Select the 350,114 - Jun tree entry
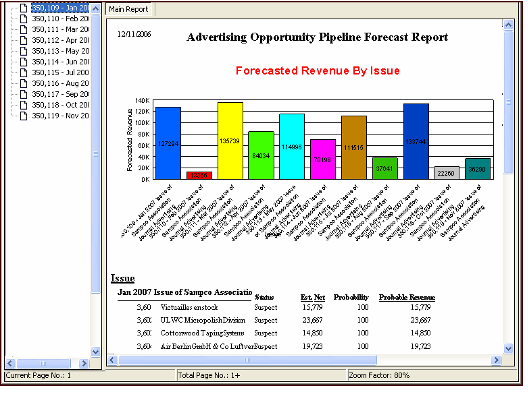This screenshot has height=396, width=528. 60,62
